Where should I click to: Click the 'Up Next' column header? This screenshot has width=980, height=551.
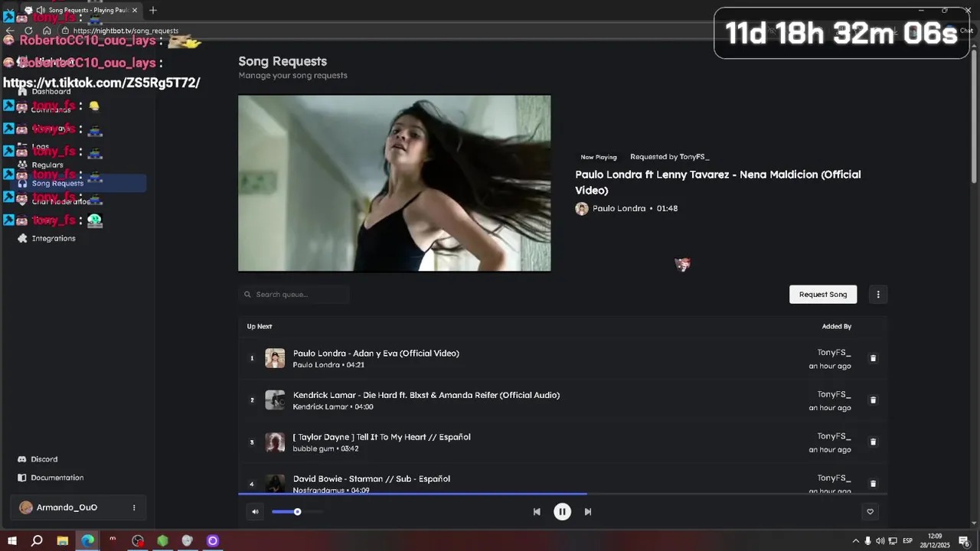[x=260, y=326]
